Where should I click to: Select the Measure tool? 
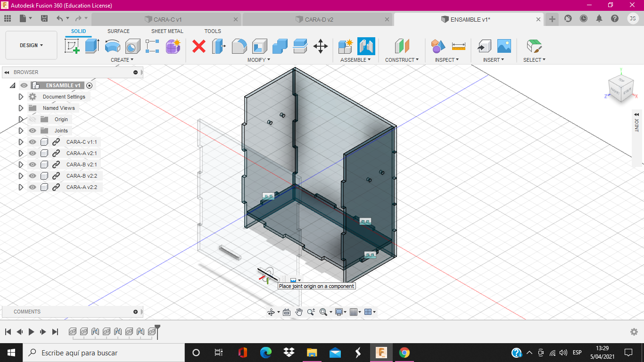pyautogui.click(x=458, y=46)
